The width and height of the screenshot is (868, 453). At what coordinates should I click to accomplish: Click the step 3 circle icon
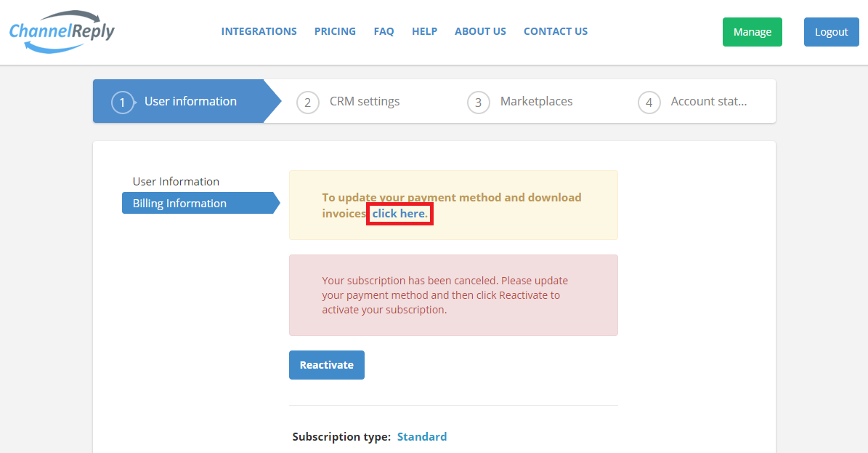click(x=478, y=103)
